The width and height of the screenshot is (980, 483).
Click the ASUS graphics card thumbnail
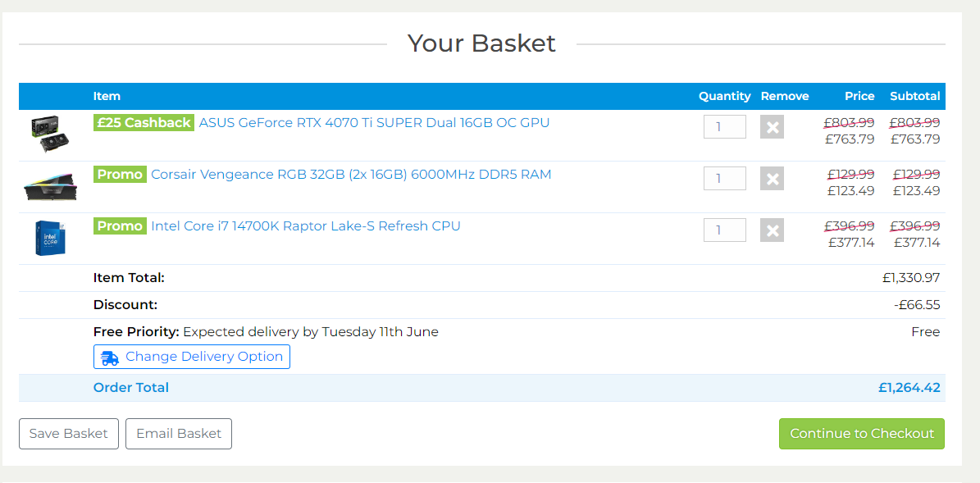coord(50,133)
